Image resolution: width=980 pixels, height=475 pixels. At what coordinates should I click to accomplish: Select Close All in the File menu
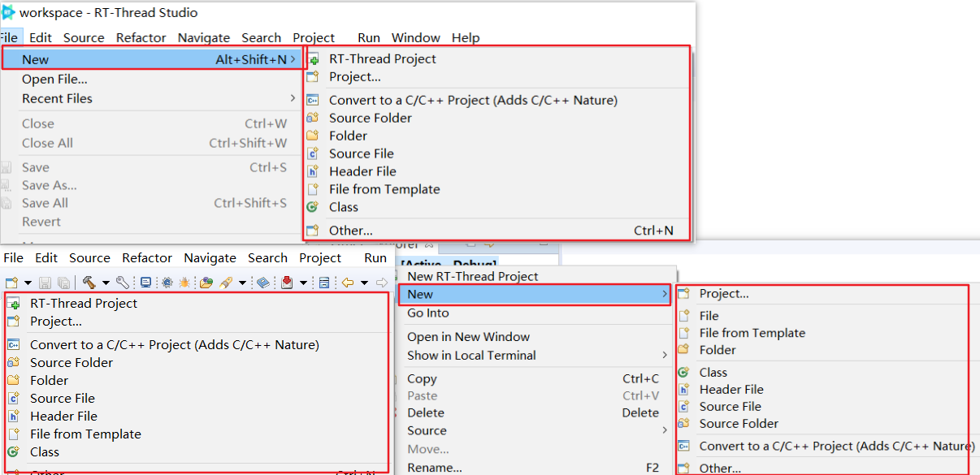pyautogui.click(x=47, y=143)
